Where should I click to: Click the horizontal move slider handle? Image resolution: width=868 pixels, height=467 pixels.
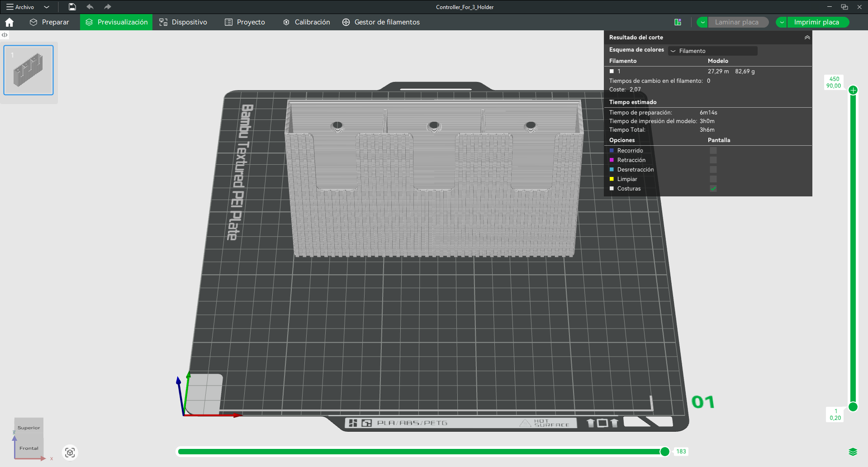[x=664, y=452]
